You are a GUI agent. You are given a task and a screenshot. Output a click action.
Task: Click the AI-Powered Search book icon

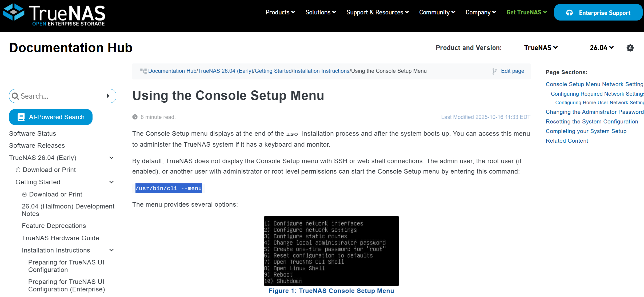[21, 117]
